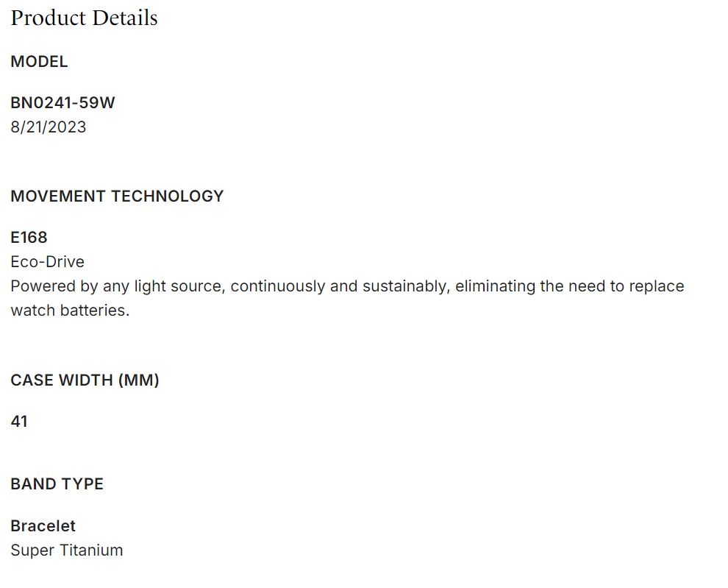
Task: Click the model number BN0241-59W
Action: click(63, 102)
